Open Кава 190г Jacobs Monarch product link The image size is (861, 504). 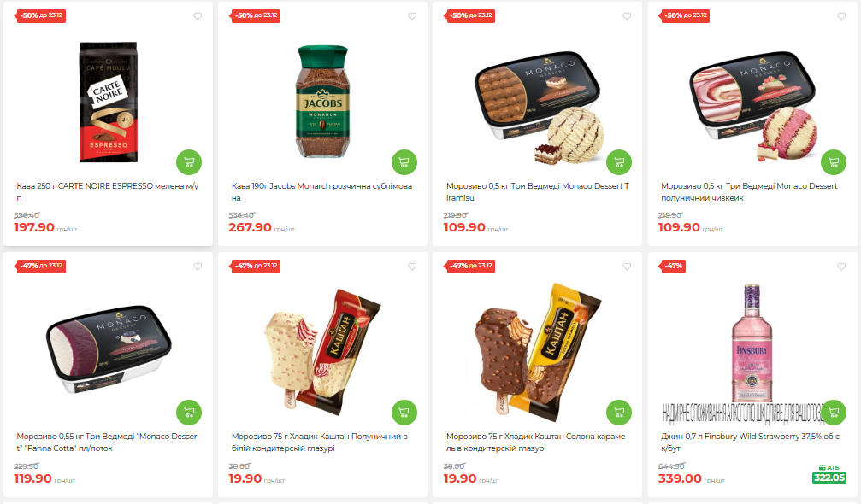point(321,192)
